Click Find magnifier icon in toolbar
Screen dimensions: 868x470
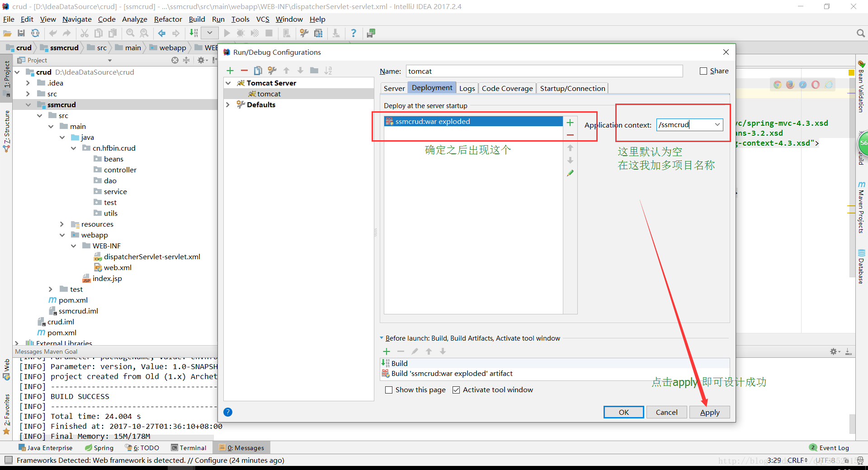coord(130,33)
